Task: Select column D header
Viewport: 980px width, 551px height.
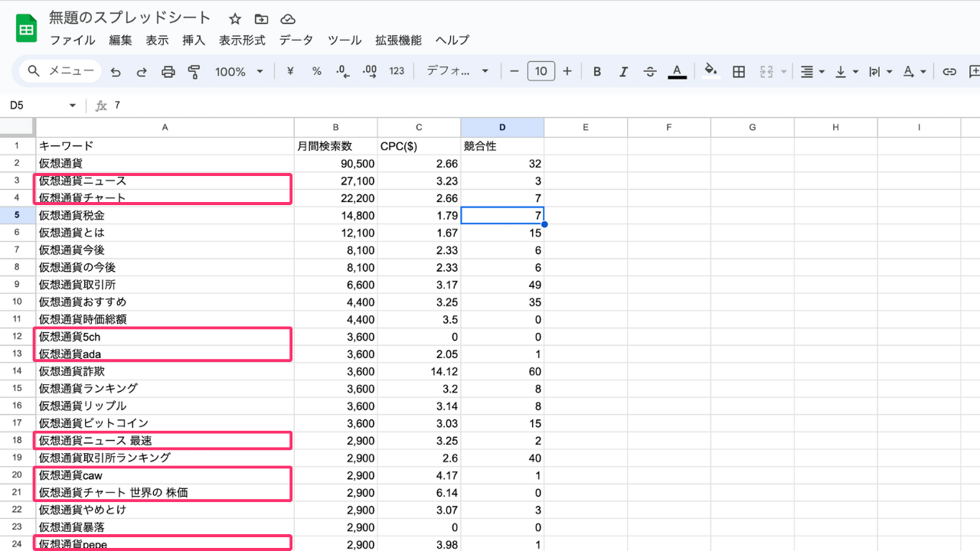Action: [x=503, y=127]
